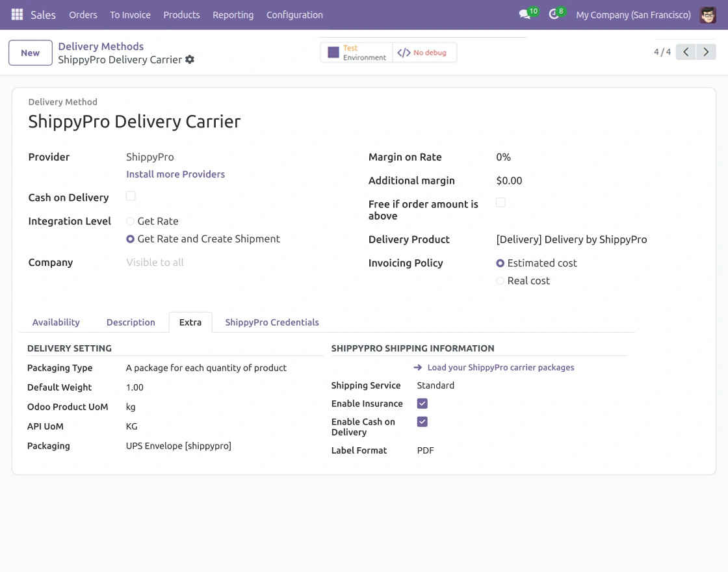Select Real cost invoicing policy
Screen dimensions: 728x572
click(500, 281)
